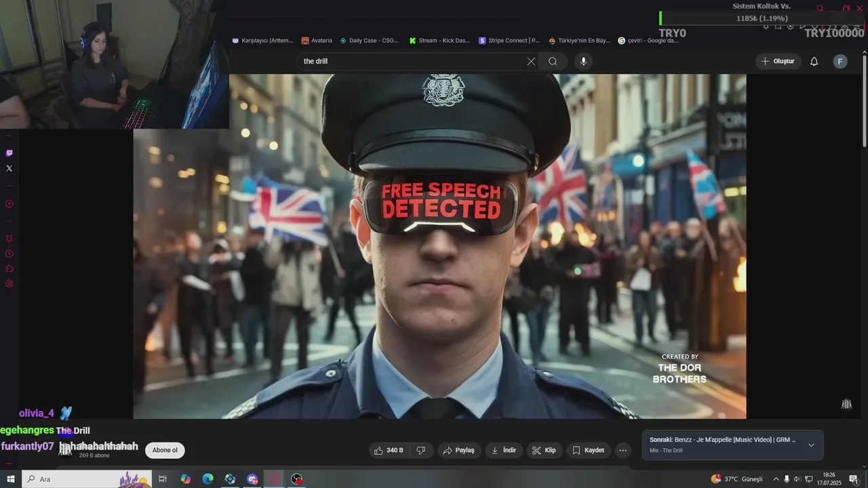Click chat username egehangres
The height and width of the screenshot is (488, 868).
27,430
